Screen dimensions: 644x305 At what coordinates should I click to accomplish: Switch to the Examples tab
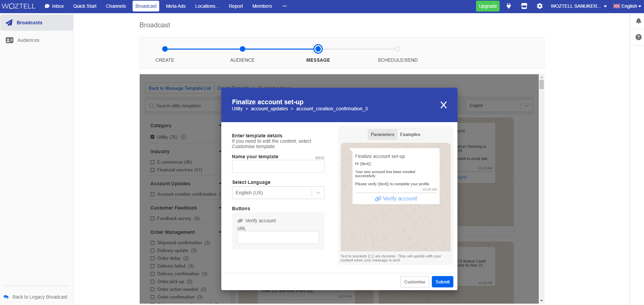(x=410, y=134)
